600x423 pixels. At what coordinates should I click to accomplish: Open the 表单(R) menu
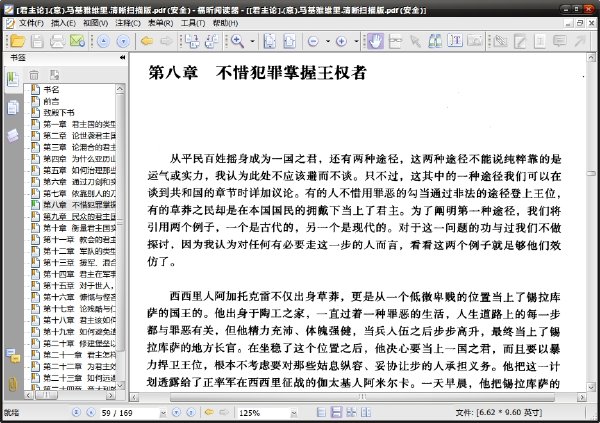pyautogui.click(x=161, y=23)
